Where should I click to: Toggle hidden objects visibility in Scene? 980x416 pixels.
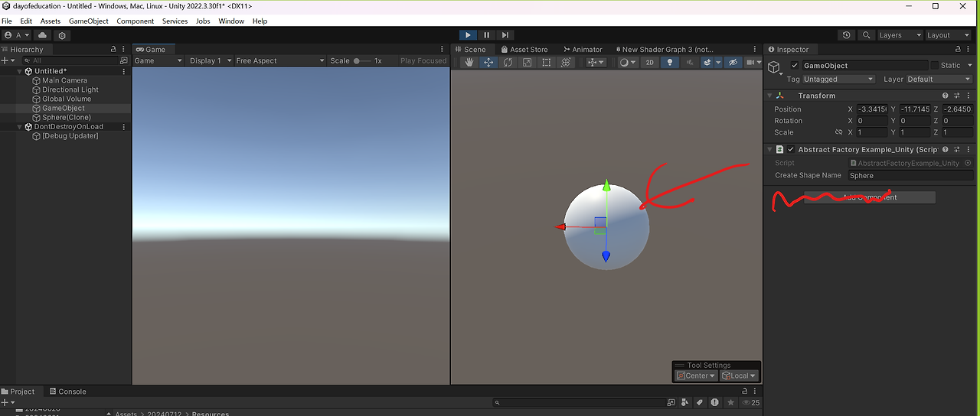(x=732, y=63)
